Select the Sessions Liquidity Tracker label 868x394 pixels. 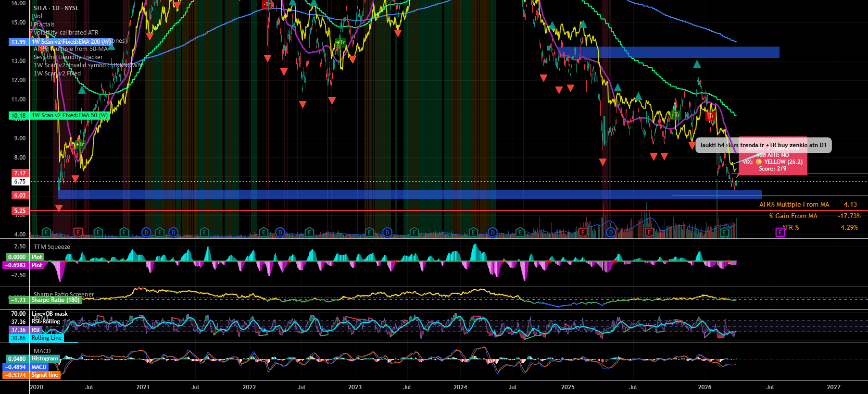68,57
